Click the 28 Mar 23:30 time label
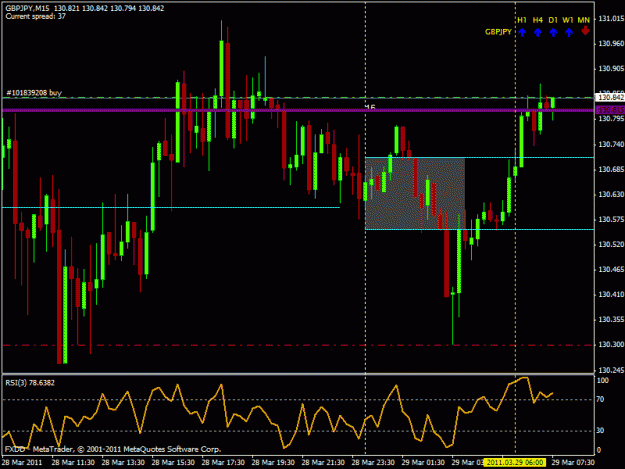This screenshot has height=469, width=625. click(373, 463)
